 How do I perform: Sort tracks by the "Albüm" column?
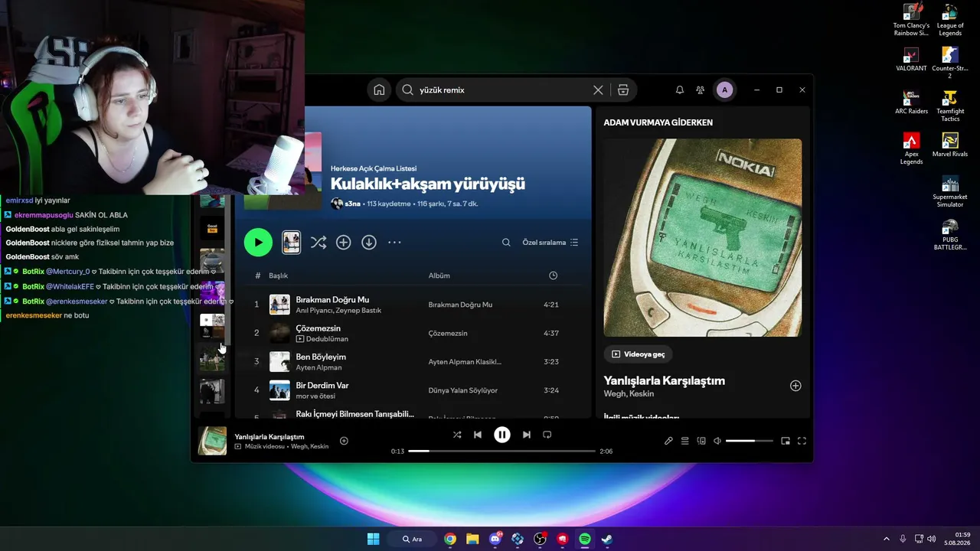tap(439, 275)
